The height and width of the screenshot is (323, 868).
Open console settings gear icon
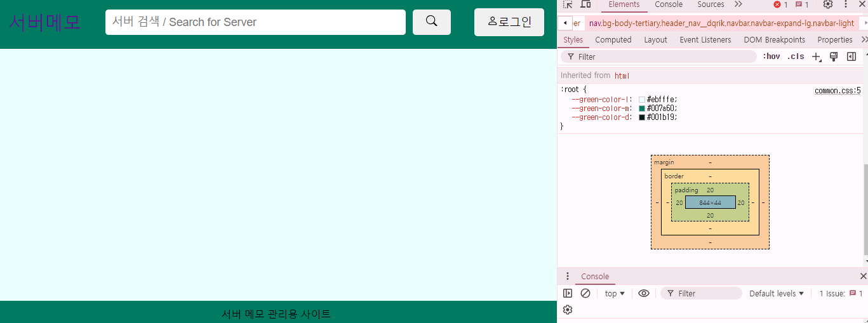pyautogui.click(x=568, y=310)
